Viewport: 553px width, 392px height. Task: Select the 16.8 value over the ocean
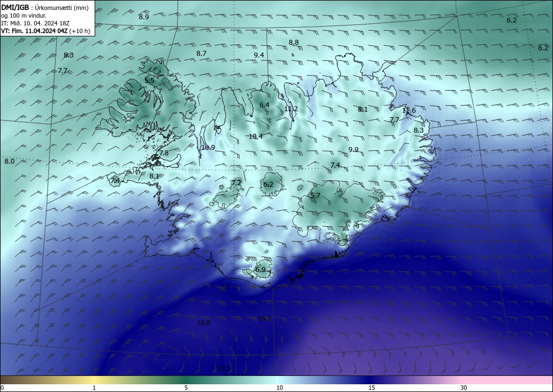coord(204,322)
